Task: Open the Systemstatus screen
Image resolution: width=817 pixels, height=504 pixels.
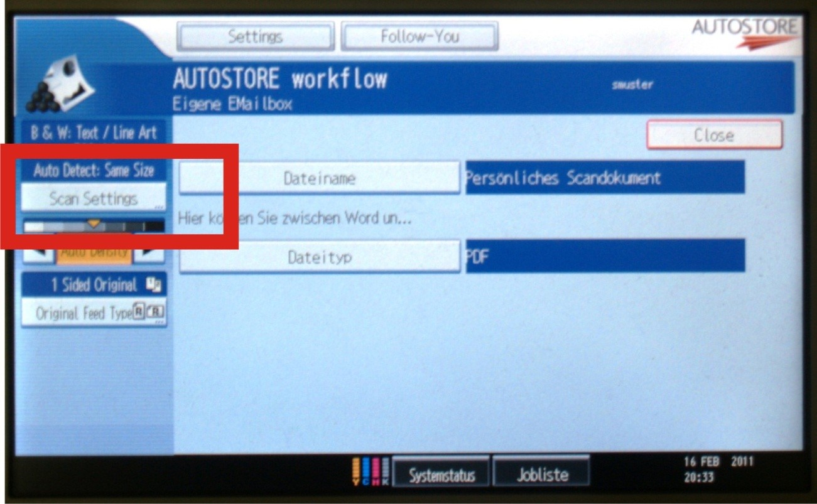Action: 441,475
